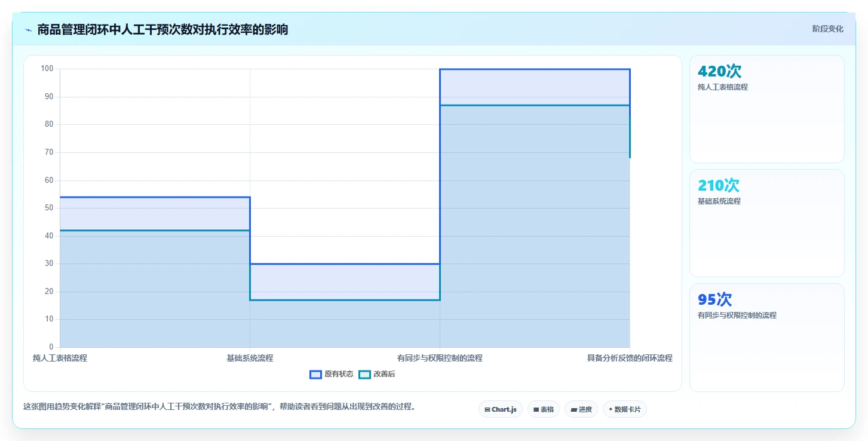The width and height of the screenshot is (868, 441).
Task: Select the 210次 data card
Action: point(767,223)
